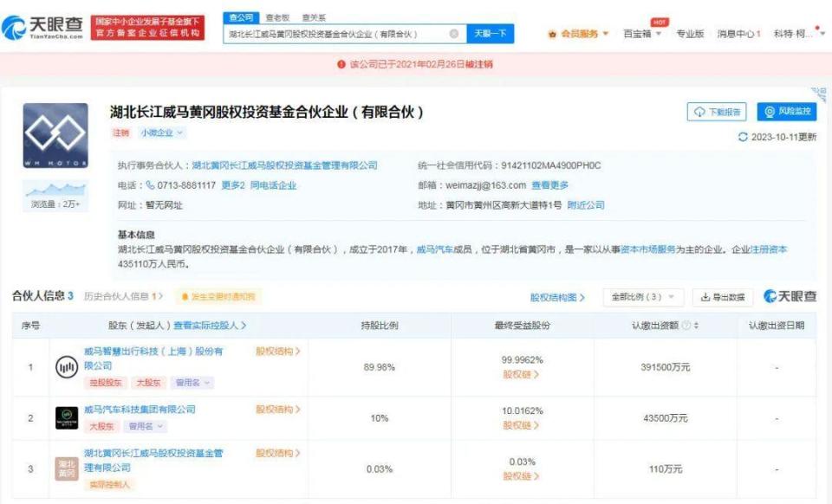Click the 威马汽车科技集团 logo icon
This screenshot has width=832, height=504.
click(67, 417)
